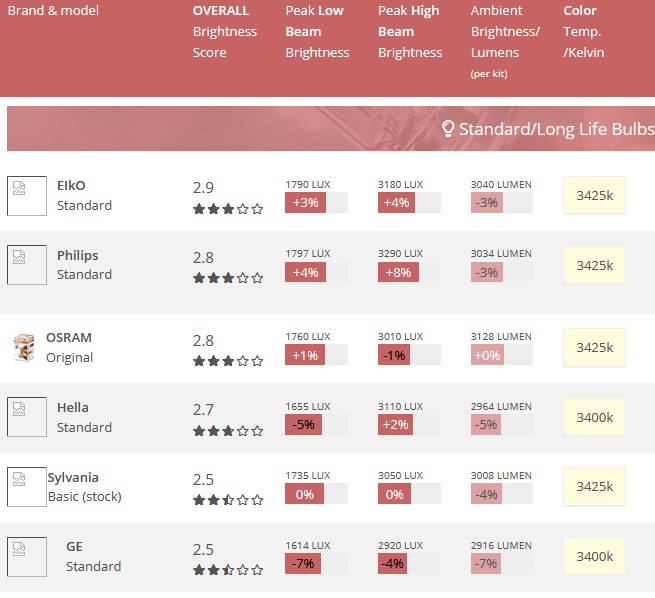Click the Sylvania Basic broken image thumbnail
The height and width of the screenshot is (598, 655).
[x=27, y=487]
